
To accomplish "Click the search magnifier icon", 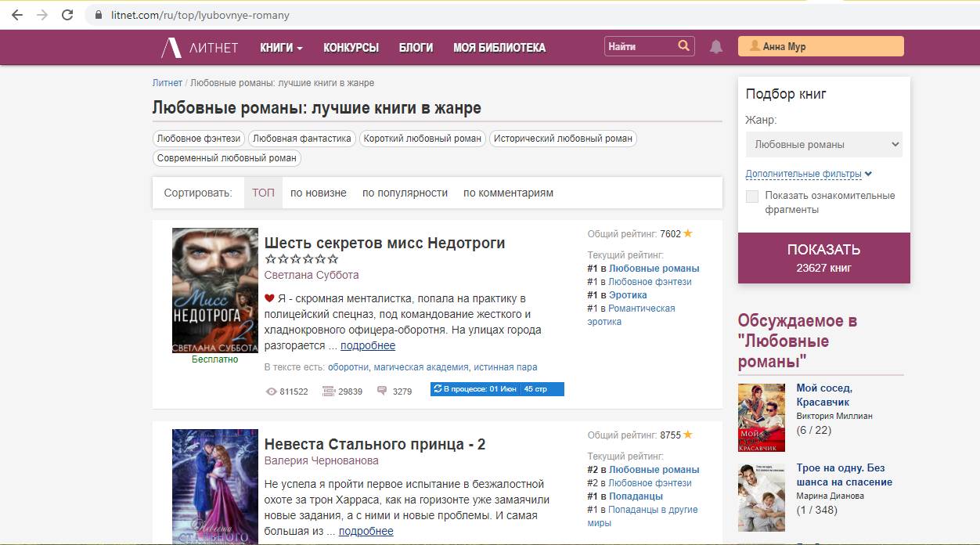I will tap(684, 46).
